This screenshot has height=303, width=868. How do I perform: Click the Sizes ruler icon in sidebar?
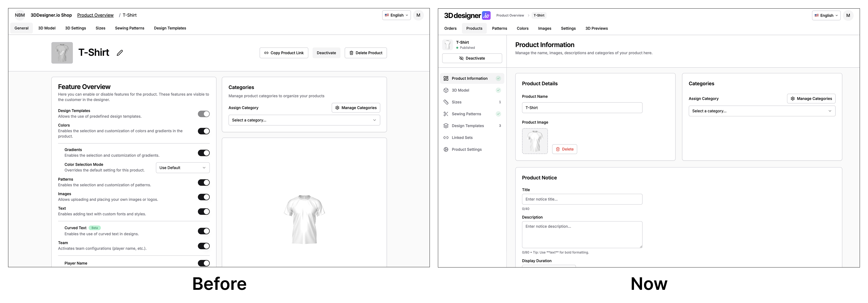(x=446, y=102)
